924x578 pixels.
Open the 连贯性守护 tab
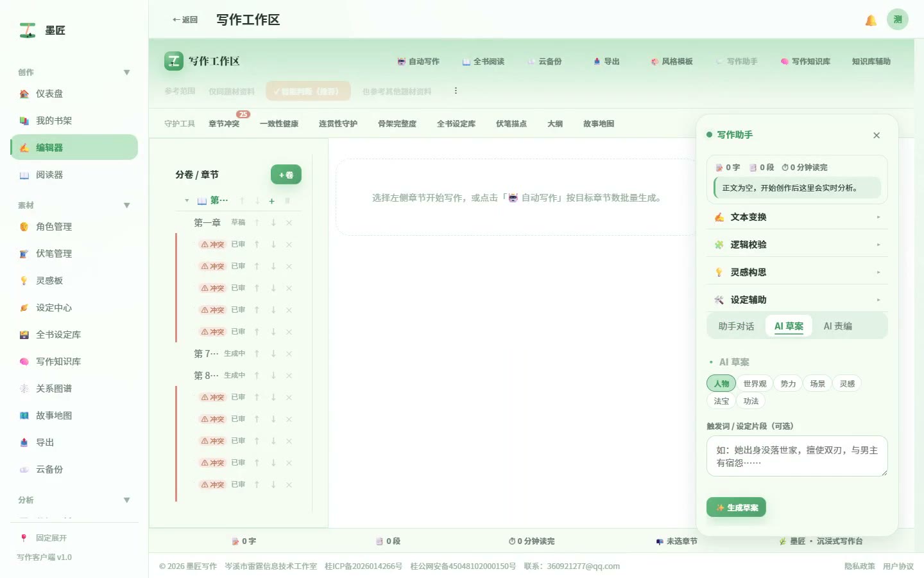[x=338, y=123]
